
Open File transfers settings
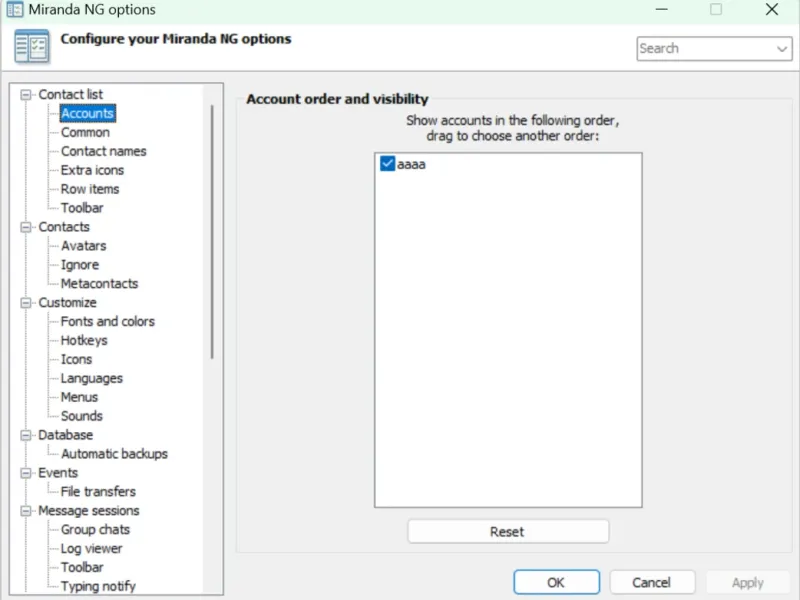tap(98, 491)
